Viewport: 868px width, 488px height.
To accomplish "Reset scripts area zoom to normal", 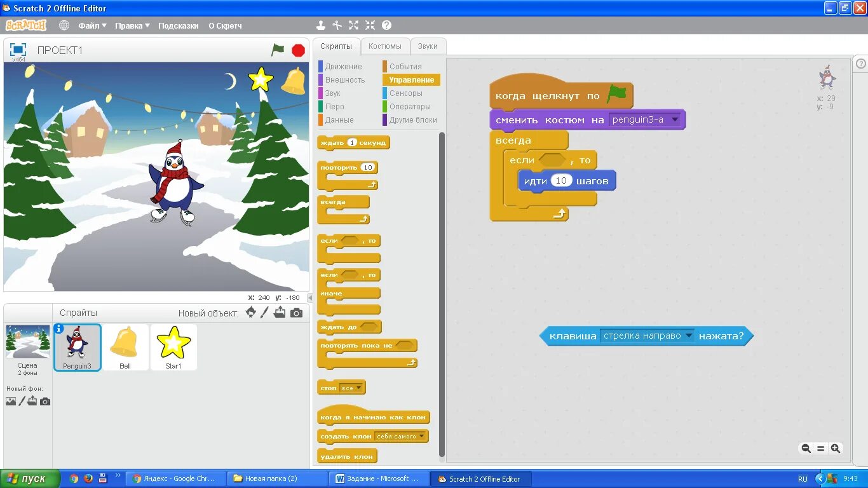I will (x=820, y=449).
